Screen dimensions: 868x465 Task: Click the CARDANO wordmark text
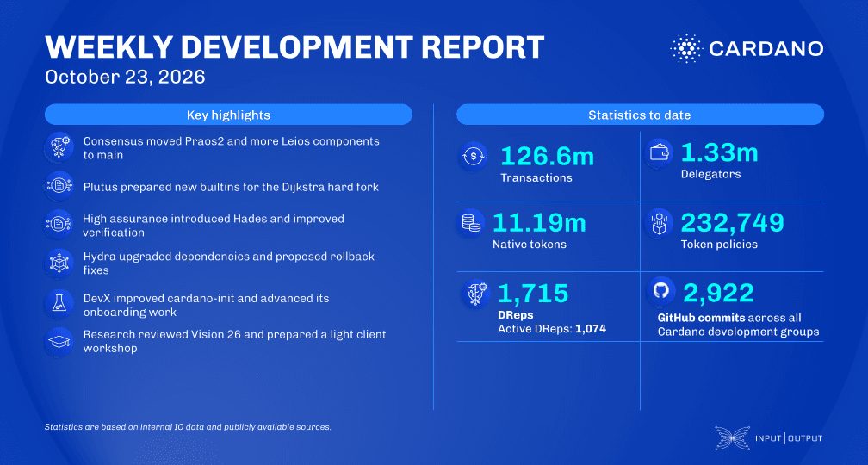[766, 49]
